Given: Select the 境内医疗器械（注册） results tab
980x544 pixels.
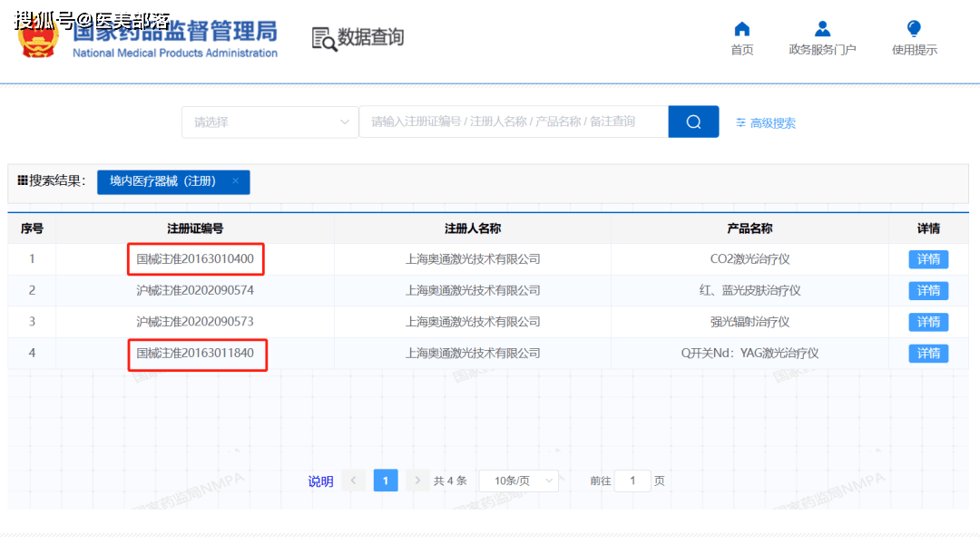Looking at the screenshot, I should [x=163, y=181].
